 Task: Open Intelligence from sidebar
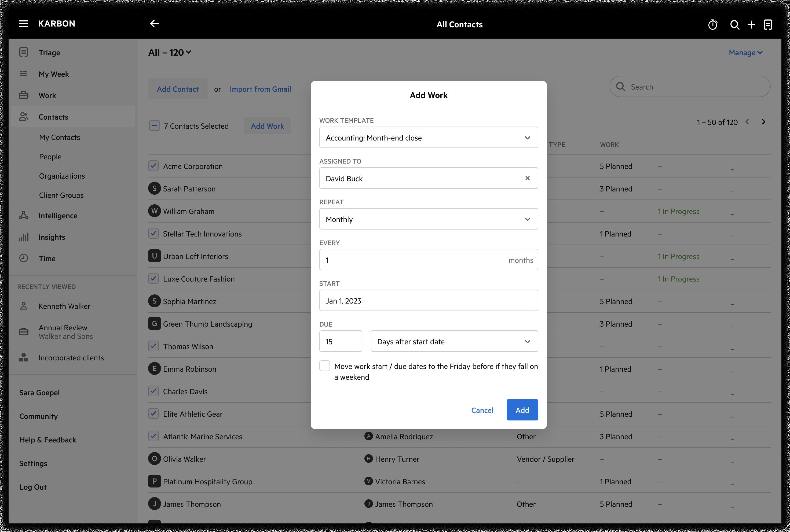point(58,216)
